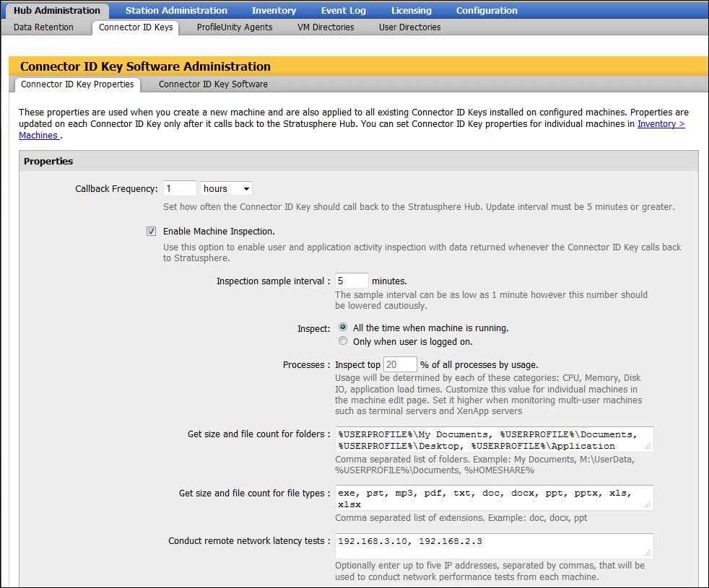
Task: Toggle the Enable Machine Inspection checkbox
Action: 151,232
